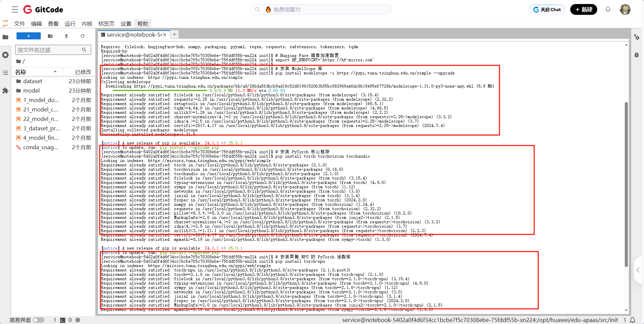The image size is (644, 324).
Task: Select the 22_model_n... notebook file
Action: (x=54, y=119)
